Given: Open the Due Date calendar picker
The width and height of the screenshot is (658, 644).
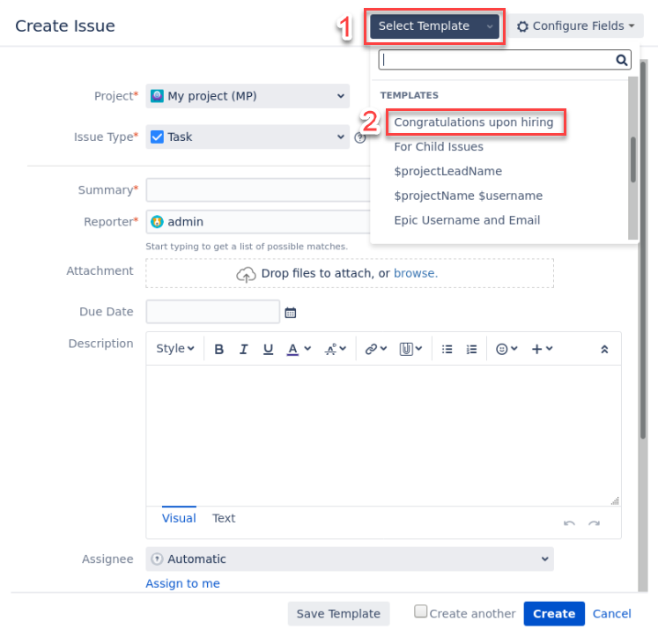Looking at the screenshot, I should click(x=291, y=312).
